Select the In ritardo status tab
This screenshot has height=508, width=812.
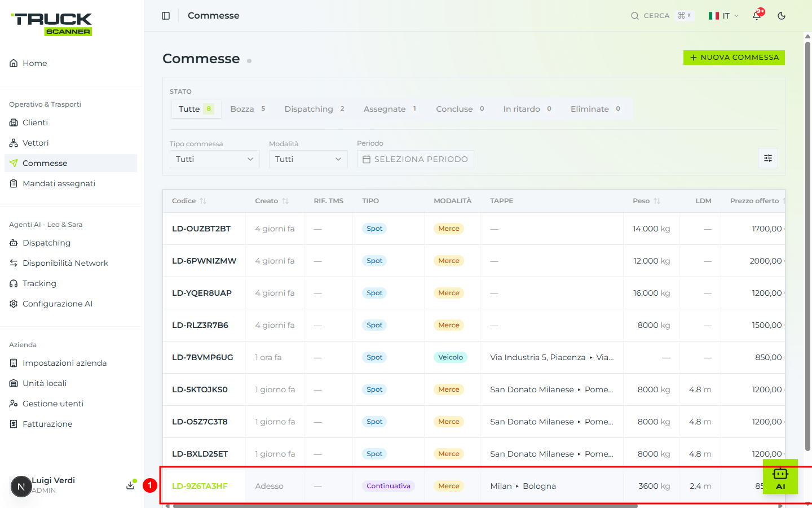(x=527, y=109)
